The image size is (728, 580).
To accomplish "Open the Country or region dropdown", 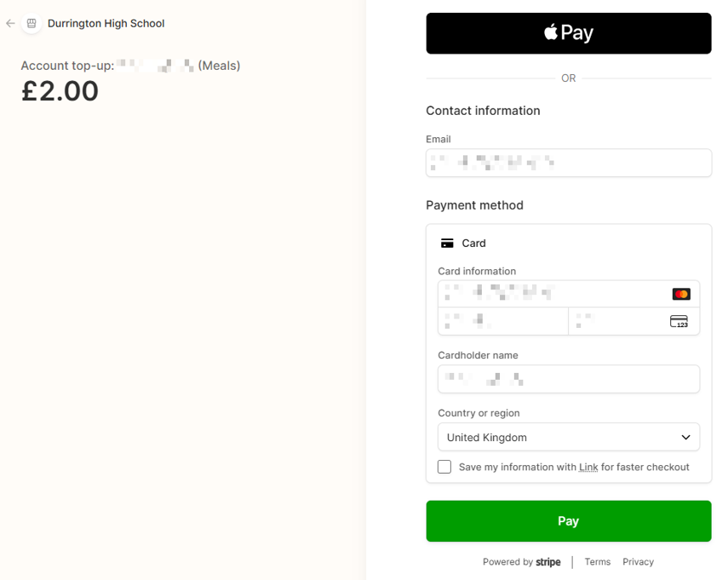I will tap(568, 437).
